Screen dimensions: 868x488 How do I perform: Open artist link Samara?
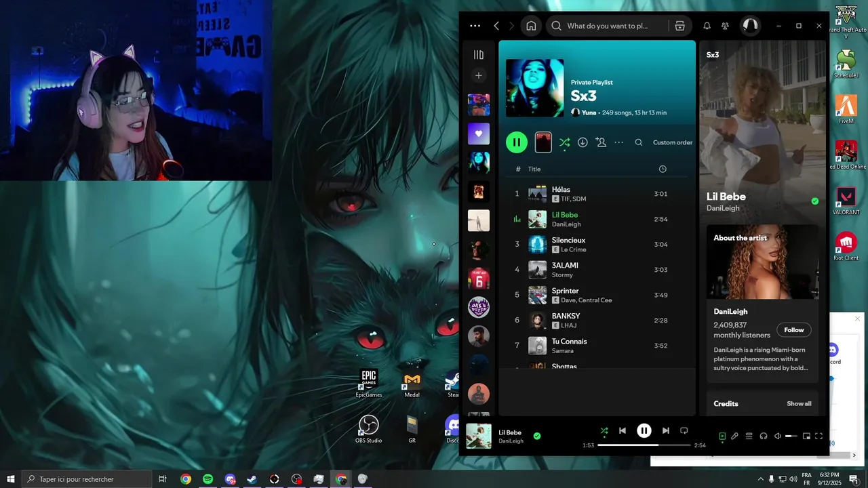[563, 350]
